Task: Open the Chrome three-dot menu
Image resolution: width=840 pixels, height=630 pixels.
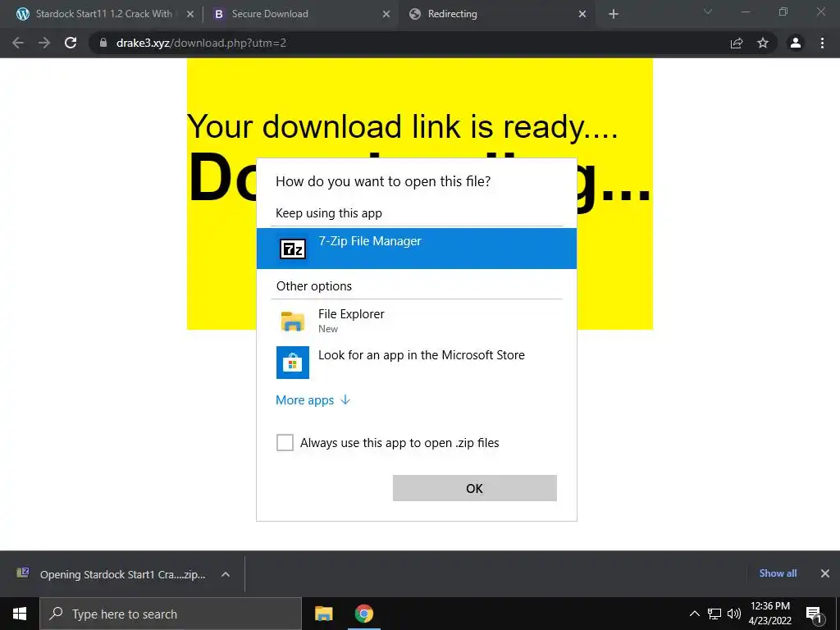Action: point(822,43)
